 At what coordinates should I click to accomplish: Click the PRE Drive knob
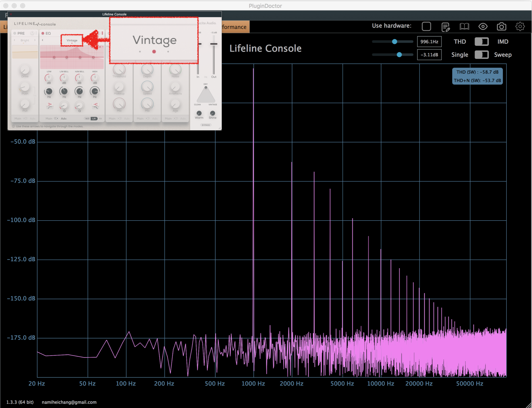pyautogui.click(x=25, y=70)
